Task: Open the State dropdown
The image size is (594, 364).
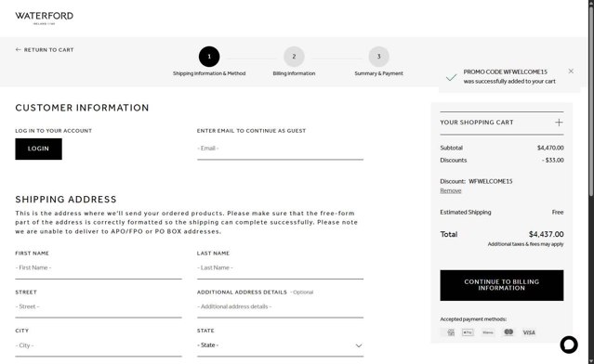Action: [x=280, y=345]
